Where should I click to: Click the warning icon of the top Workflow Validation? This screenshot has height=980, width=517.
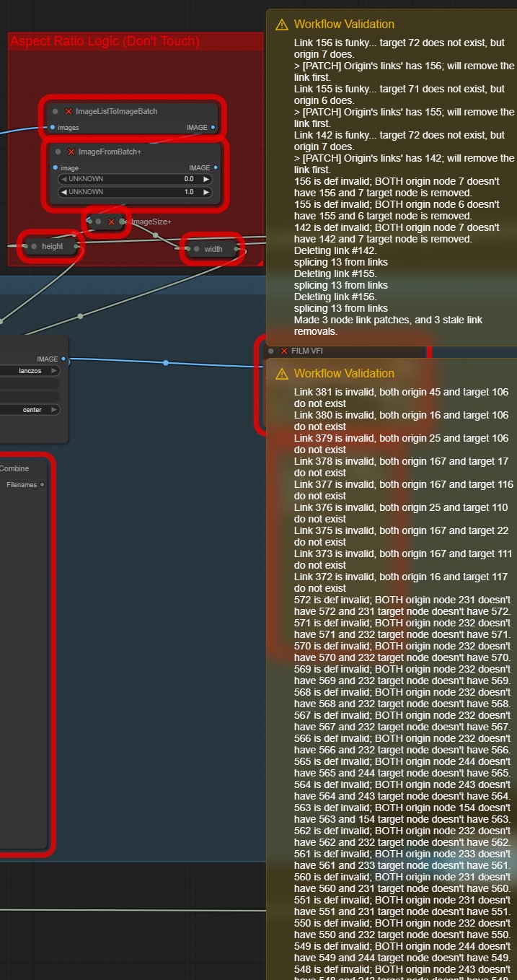[282, 25]
